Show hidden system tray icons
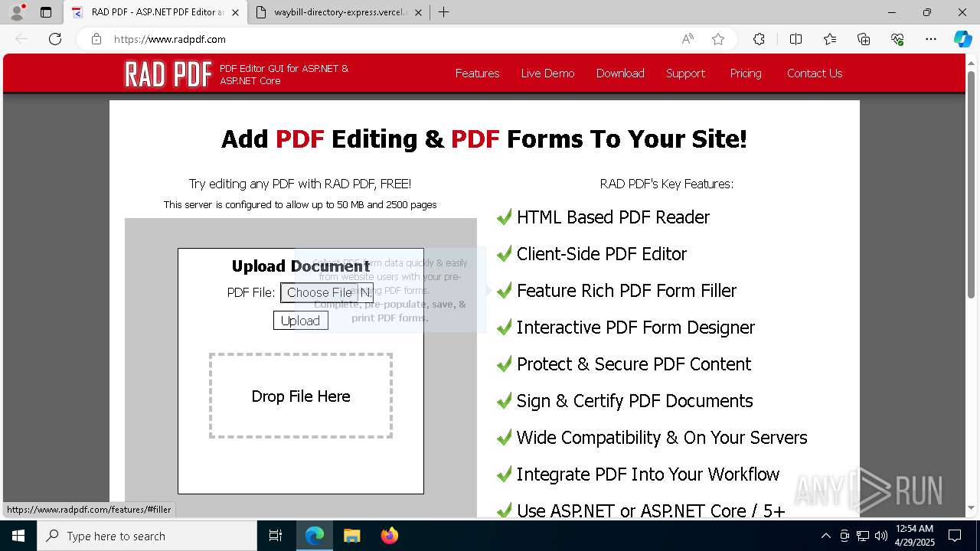The image size is (980, 551). (825, 536)
